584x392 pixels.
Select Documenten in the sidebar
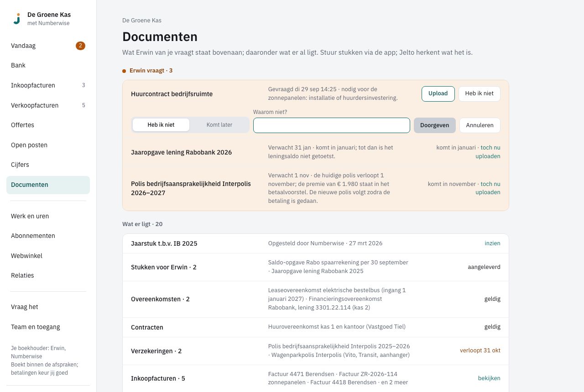(48, 185)
